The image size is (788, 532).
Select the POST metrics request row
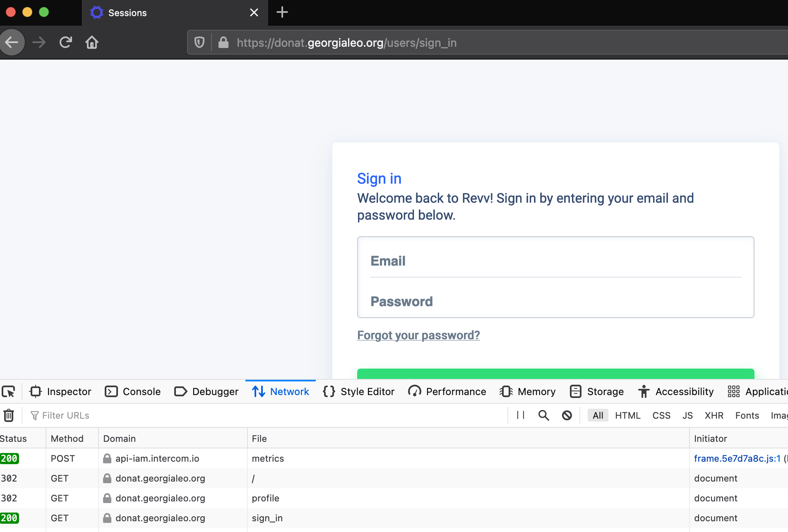click(394, 458)
